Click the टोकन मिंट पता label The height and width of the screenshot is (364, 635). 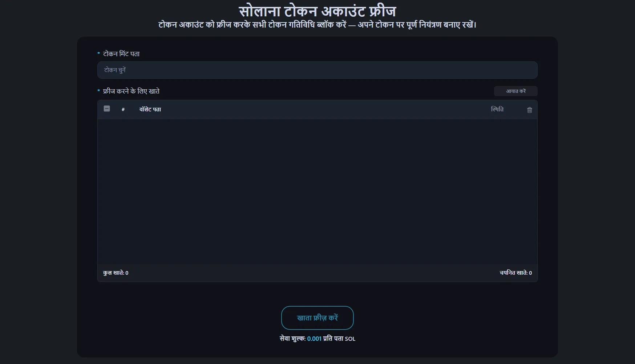point(121,54)
